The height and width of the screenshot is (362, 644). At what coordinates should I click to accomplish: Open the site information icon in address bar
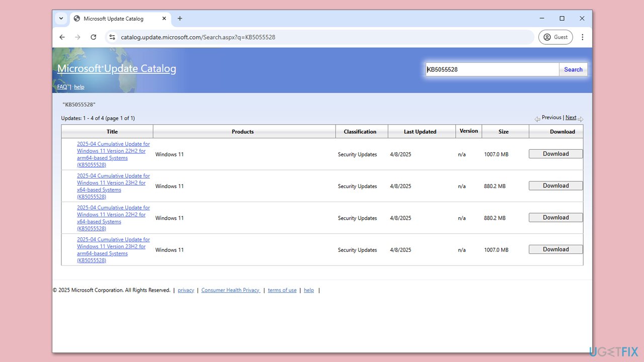[112, 37]
